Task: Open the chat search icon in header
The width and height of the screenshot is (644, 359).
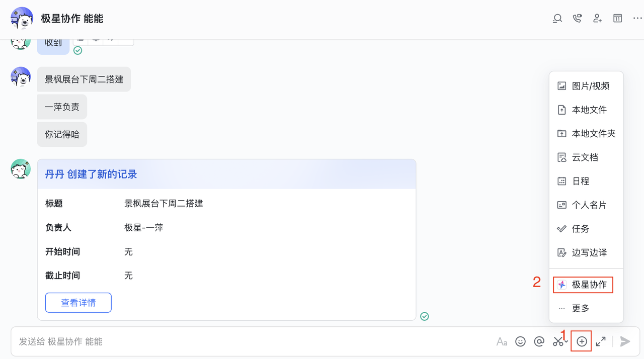Action: click(557, 19)
